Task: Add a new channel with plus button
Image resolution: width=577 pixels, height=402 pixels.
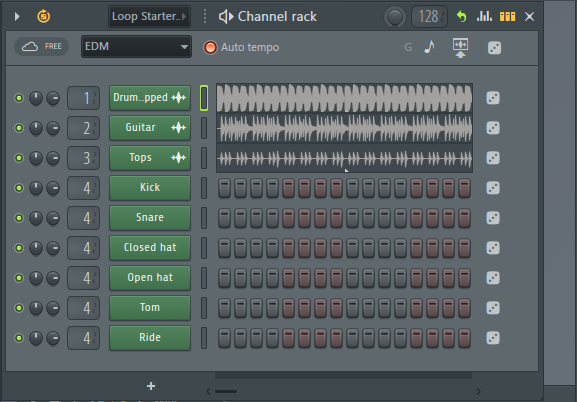Action: (x=151, y=386)
